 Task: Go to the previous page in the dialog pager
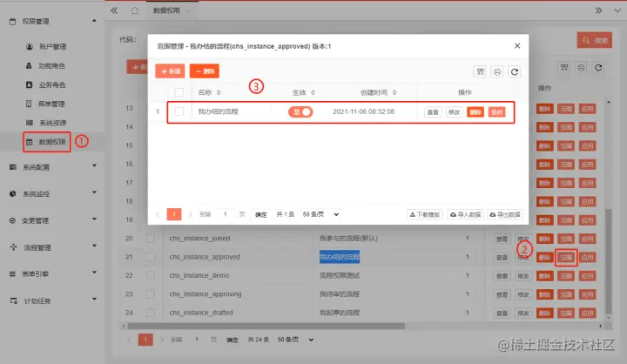[158, 214]
